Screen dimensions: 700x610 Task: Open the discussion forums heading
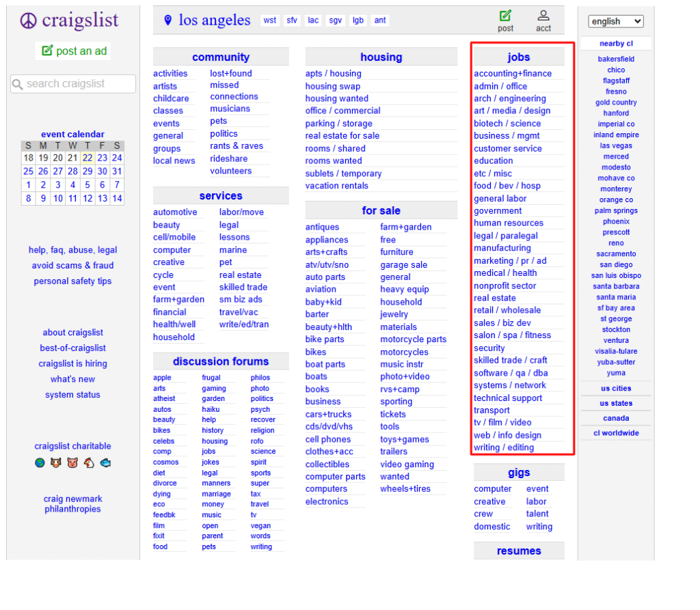221,361
